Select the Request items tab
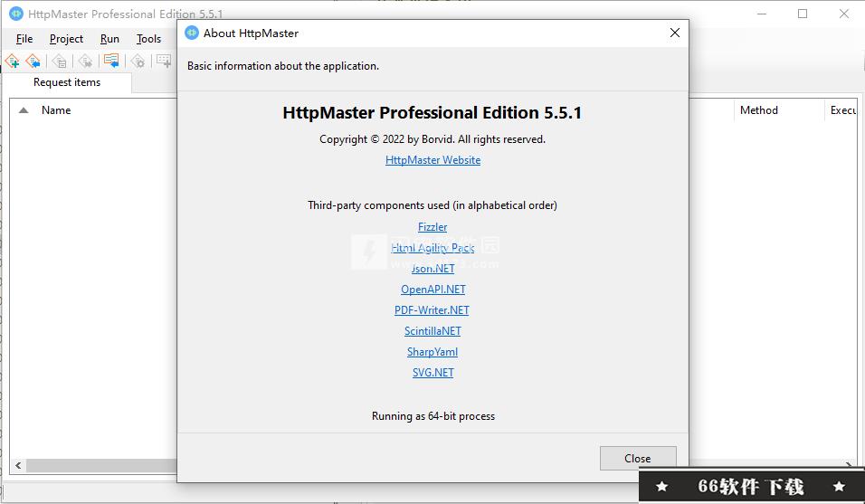Image resolution: width=865 pixels, height=504 pixels. (x=67, y=82)
